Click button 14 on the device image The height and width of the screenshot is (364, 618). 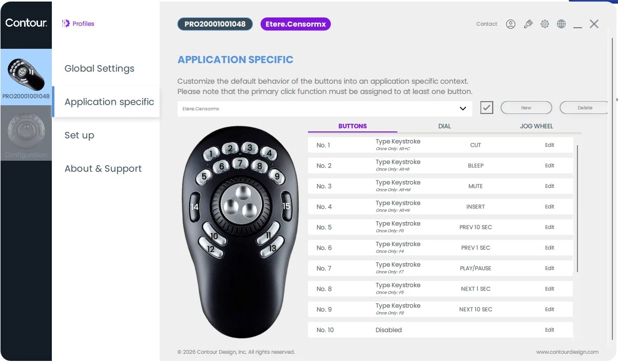(x=195, y=207)
